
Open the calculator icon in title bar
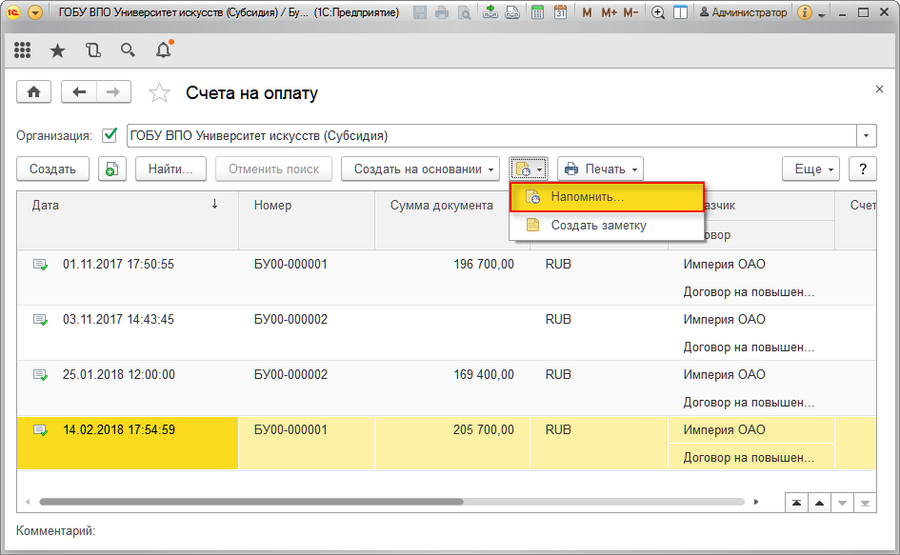(537, 13)
